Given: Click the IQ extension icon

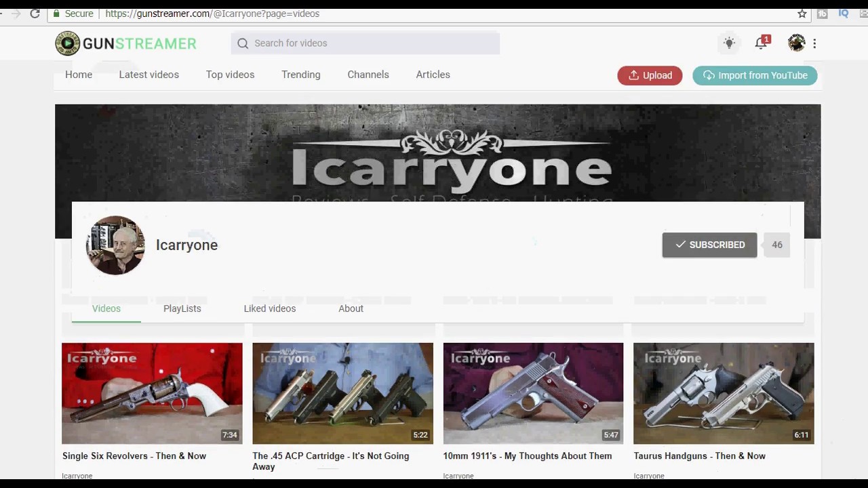Looking at the screenshot, I should point(844,14).
